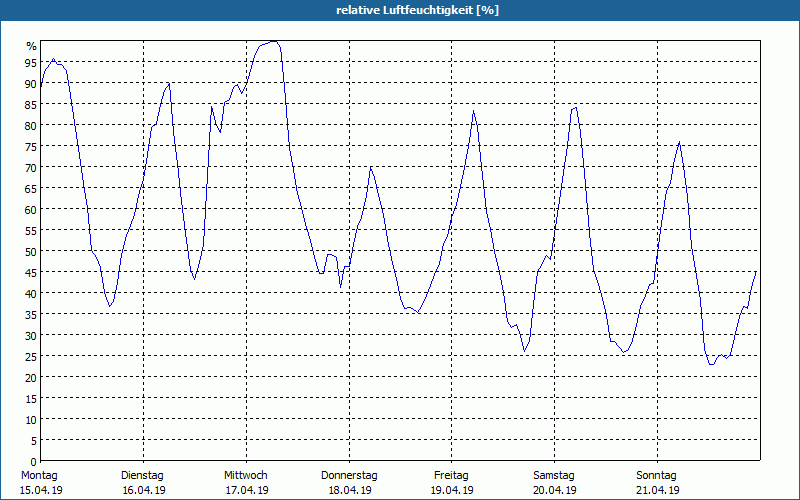Click the date label 18.04.19
Viewport: 800px width, 500px height.
pyautogui.click(x=350, y=490)
